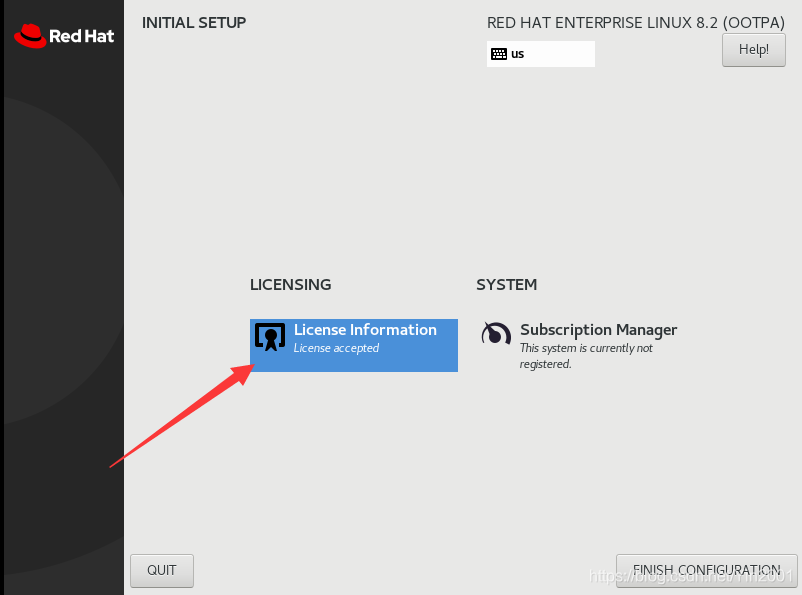This screenshot has width=802, height=595.
Task: Click the QUIT button
Action: point(162,570)
